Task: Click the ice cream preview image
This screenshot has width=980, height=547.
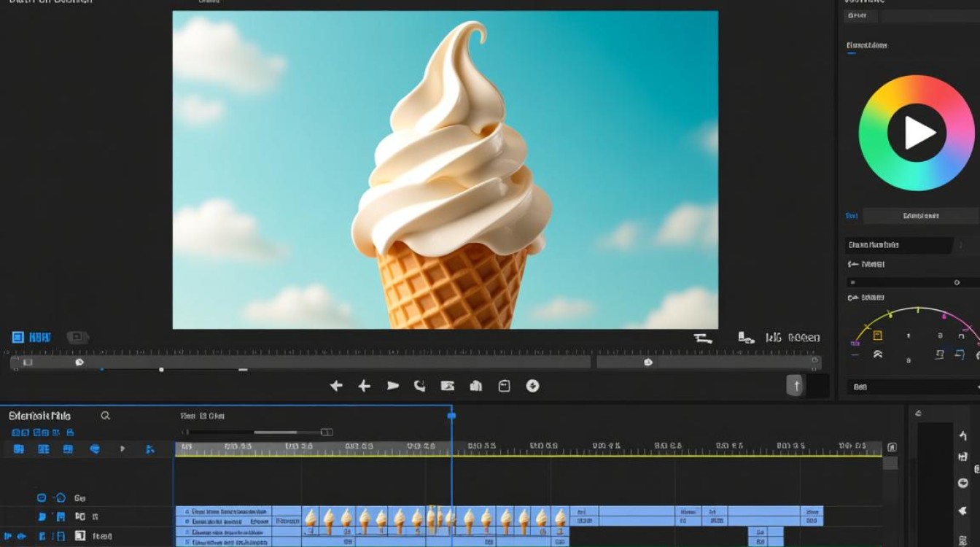Action: [446, 170]
